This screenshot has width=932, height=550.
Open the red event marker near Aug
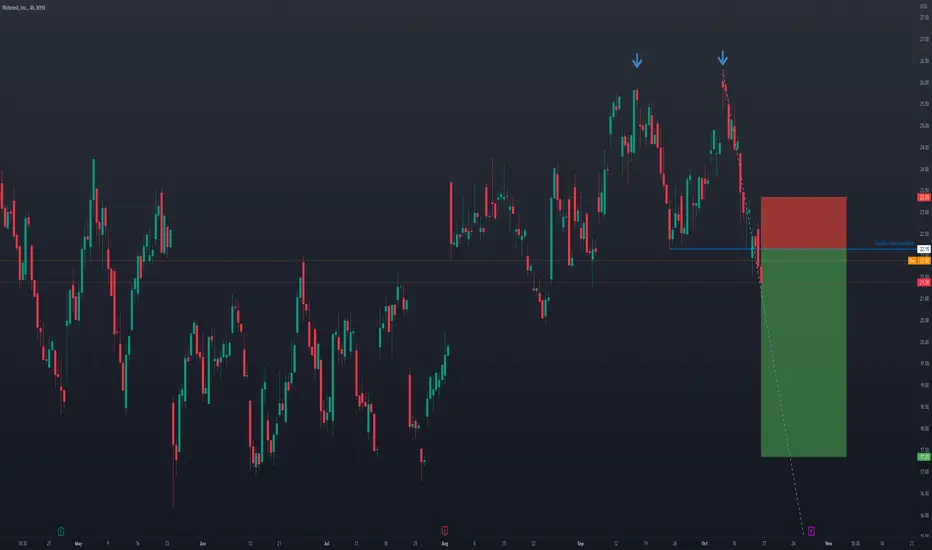[445, 530]
